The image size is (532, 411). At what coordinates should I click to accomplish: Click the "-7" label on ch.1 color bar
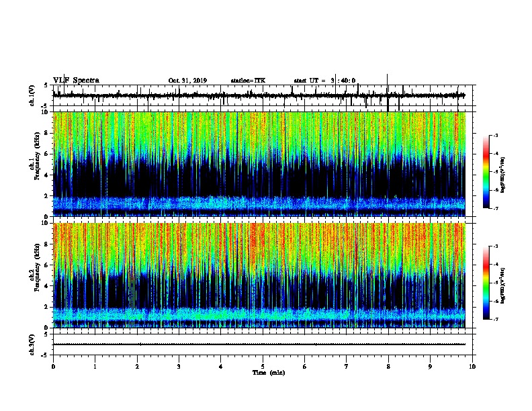coord(495,208)
